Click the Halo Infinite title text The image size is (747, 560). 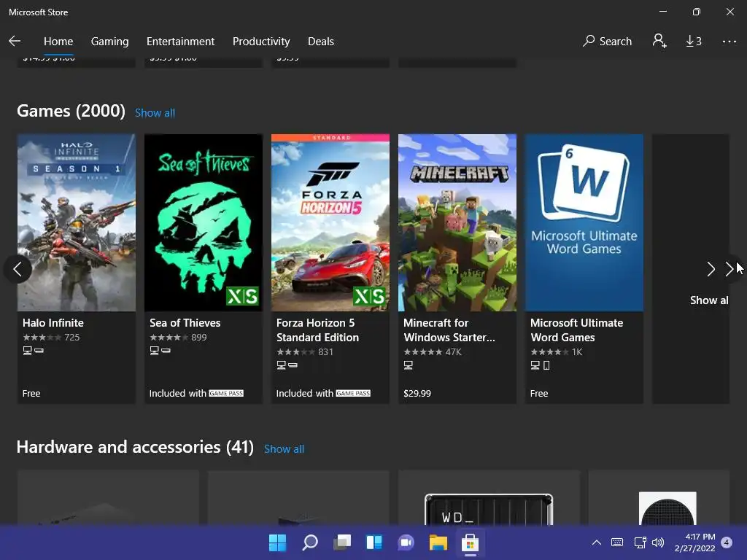click(53, 323)
